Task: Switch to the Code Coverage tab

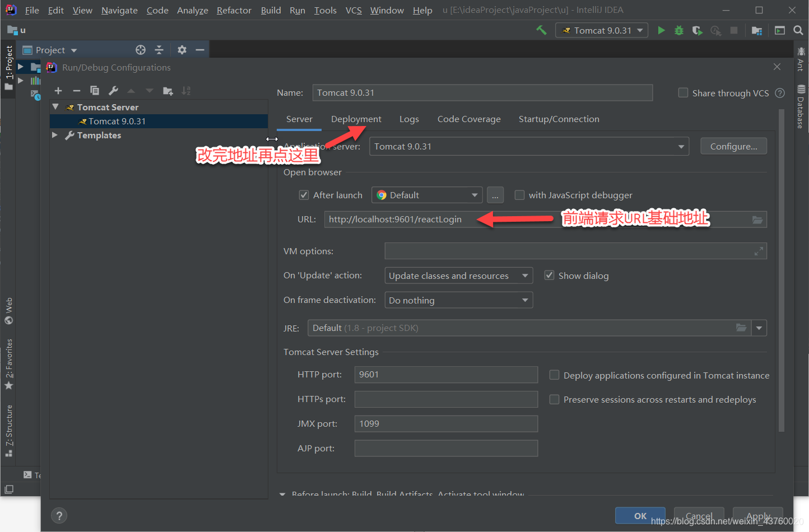Action: 469,119
